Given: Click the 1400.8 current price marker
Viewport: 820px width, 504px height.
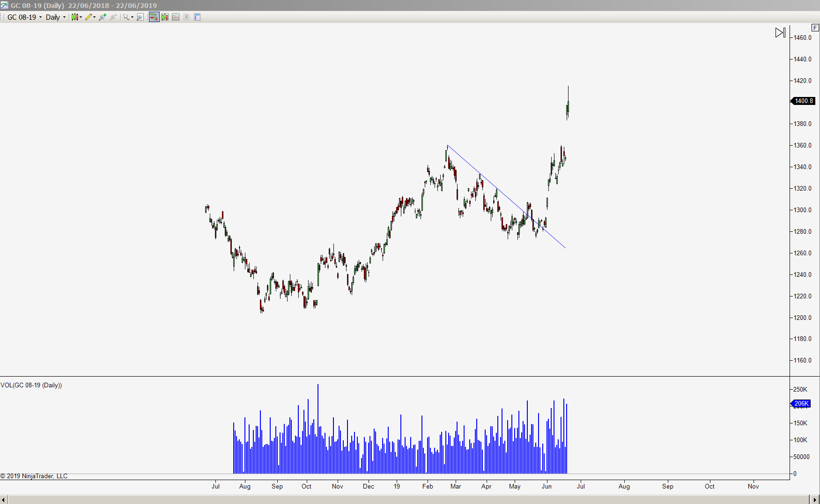Looking at the screenshot, I should point(803,101).
